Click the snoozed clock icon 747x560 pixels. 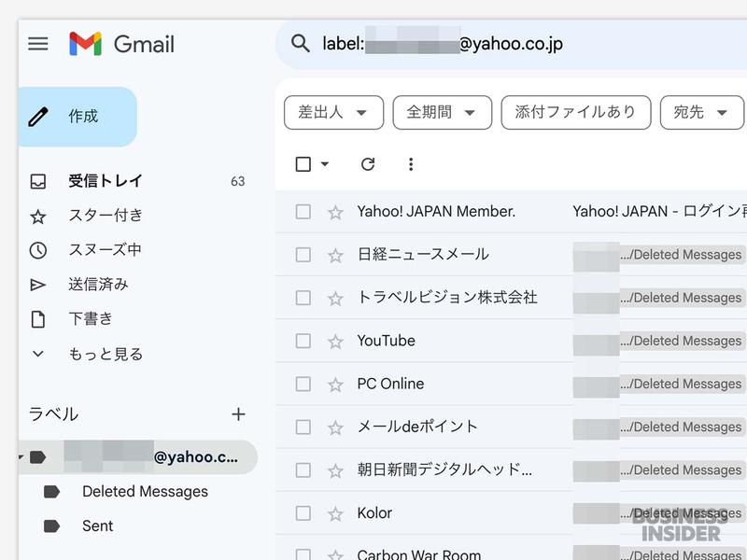pos(38,250)
